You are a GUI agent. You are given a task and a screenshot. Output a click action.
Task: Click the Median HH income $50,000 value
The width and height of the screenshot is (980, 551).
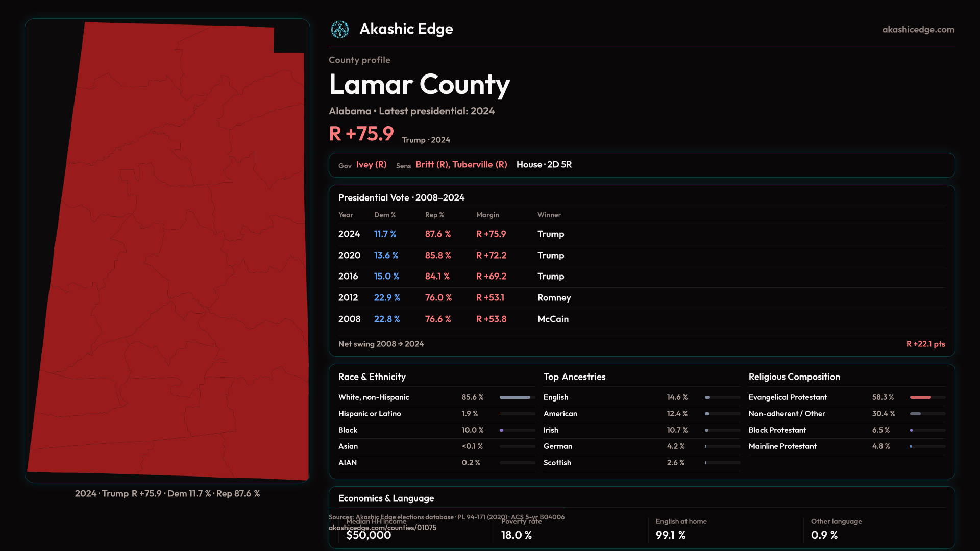click(369, 535)
